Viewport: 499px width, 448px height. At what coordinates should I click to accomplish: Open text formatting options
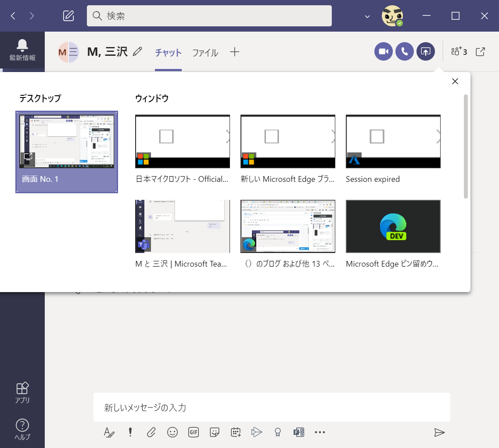(109, 432)
